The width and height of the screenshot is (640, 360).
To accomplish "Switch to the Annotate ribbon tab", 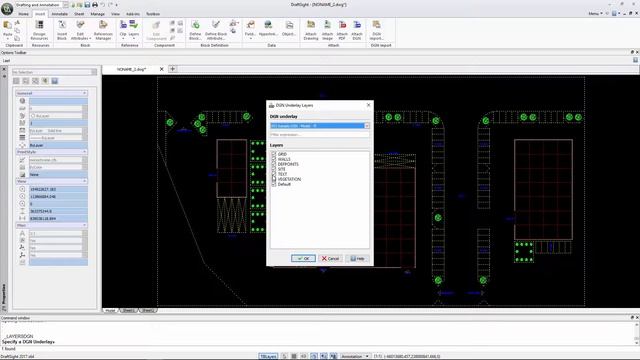I will tap(60, 14).
